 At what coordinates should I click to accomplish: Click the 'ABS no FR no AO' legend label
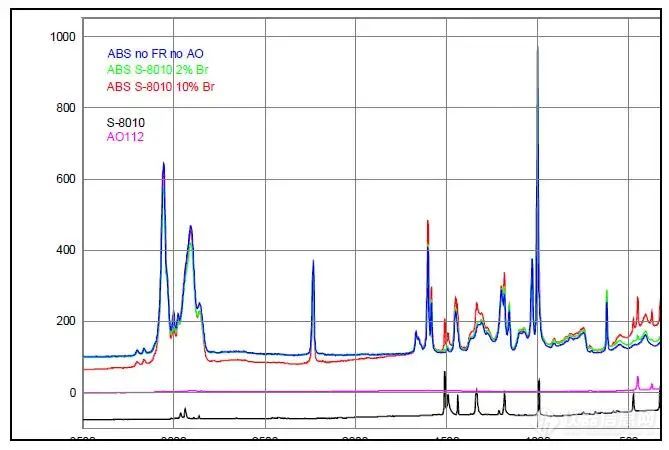(x=155, y=53)
